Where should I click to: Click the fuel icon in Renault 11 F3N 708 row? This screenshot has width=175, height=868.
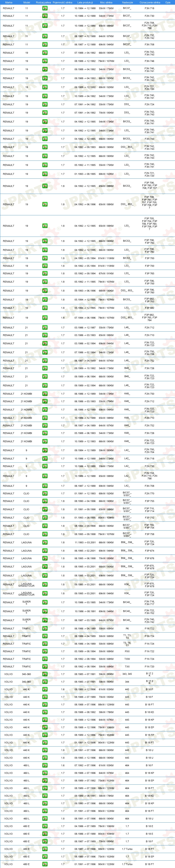[x=45, y=44]
